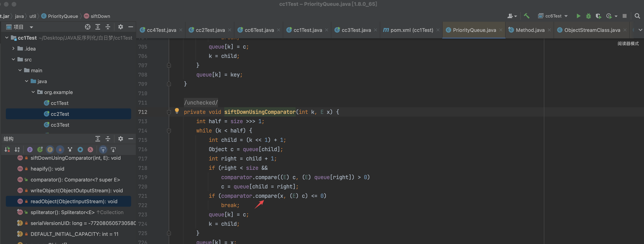Toggle Structure toolbar box with downward arrow

click(113, 150)
